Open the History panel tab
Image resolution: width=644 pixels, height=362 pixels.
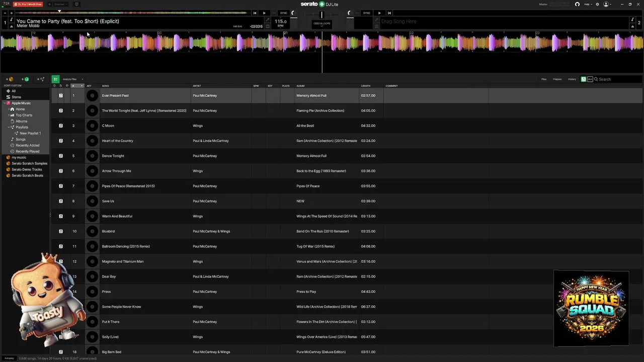(572, 79)
